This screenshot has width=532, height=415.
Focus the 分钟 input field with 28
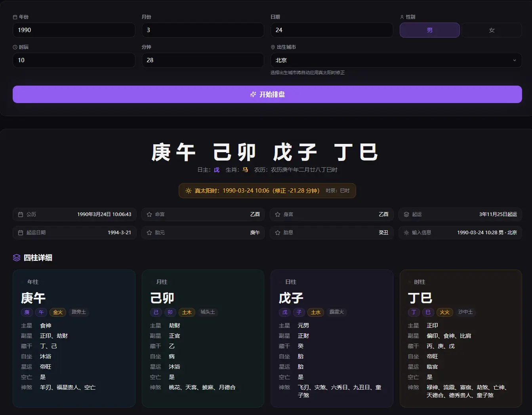pyautogui.click(x=203, y=60)
